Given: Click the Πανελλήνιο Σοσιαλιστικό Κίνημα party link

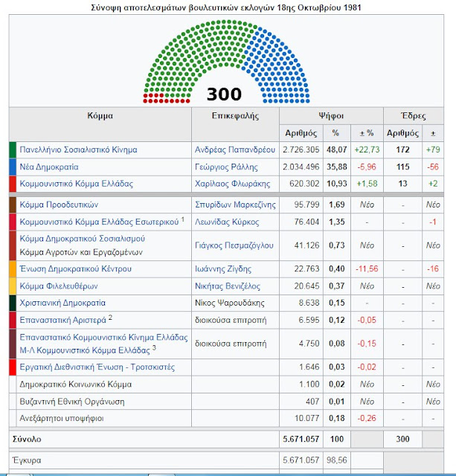Looking at the screenshot, I should [x=78, y=149].
